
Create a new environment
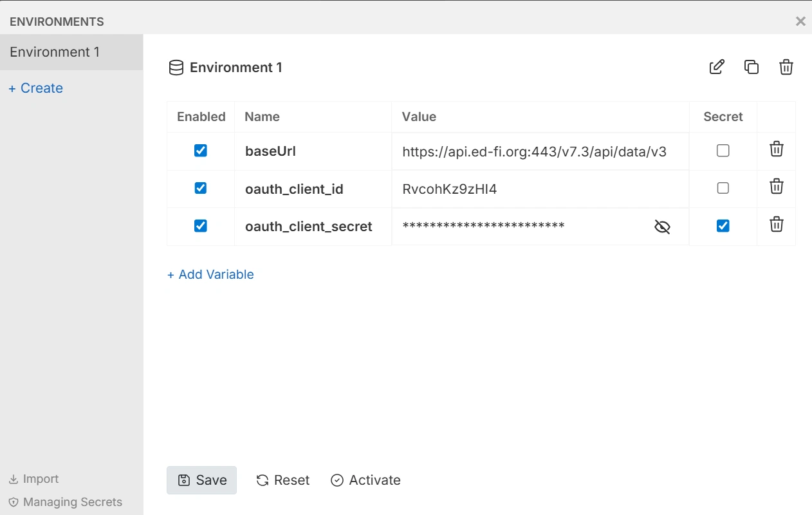click(35, 88)
